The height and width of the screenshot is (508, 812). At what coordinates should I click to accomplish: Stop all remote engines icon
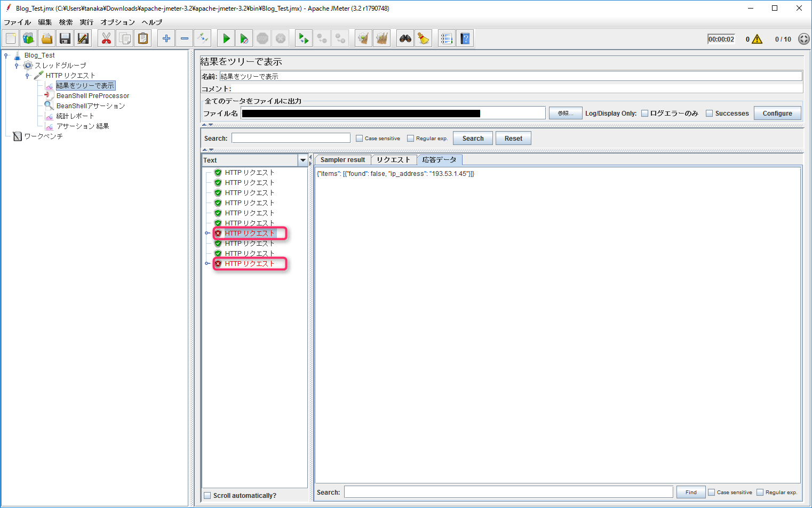point(322,38)
